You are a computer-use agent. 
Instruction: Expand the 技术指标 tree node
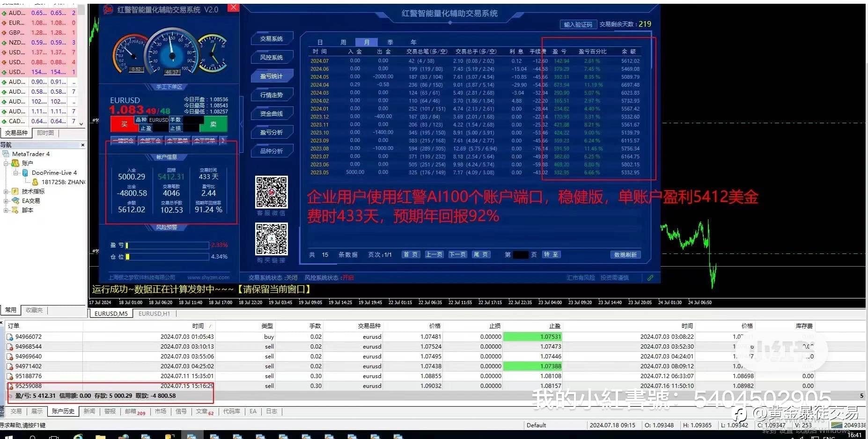coord(6,192)
